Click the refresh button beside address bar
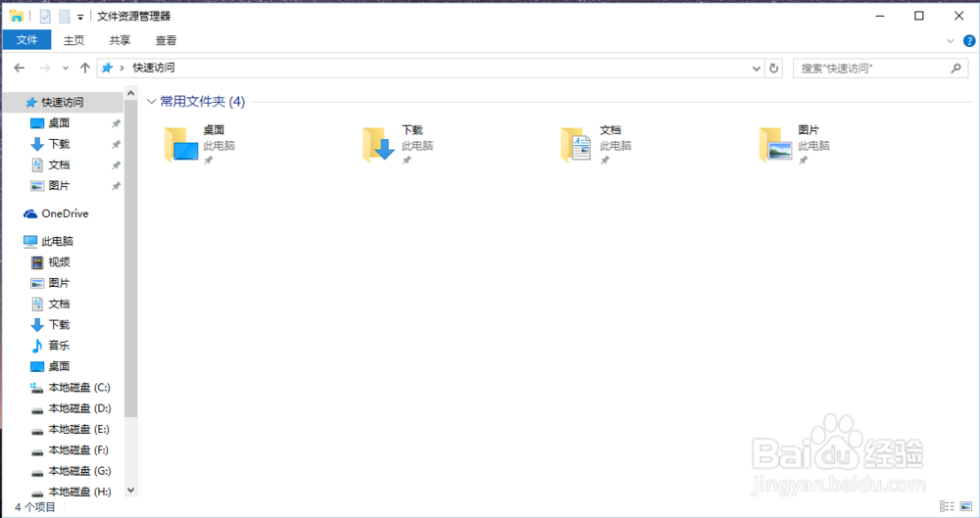This screenshot has width=980, height=518. point(774,69)
